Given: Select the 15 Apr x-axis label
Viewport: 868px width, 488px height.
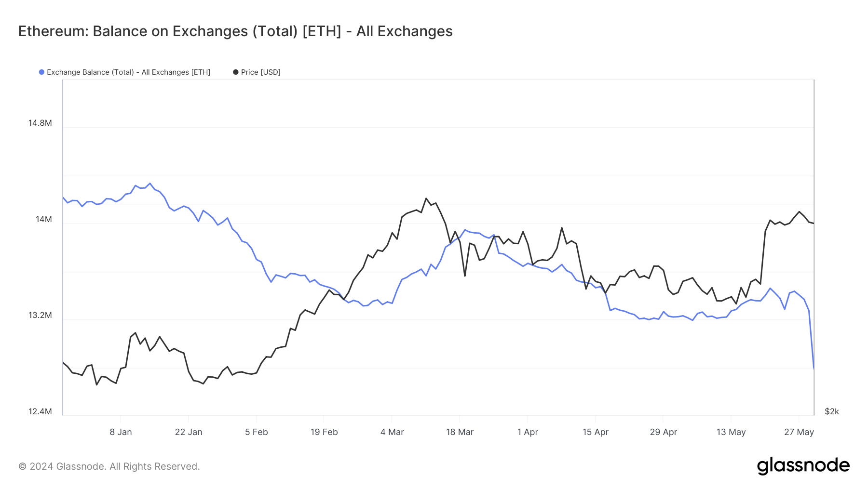Looking at the screenshot, I should 596,432.
